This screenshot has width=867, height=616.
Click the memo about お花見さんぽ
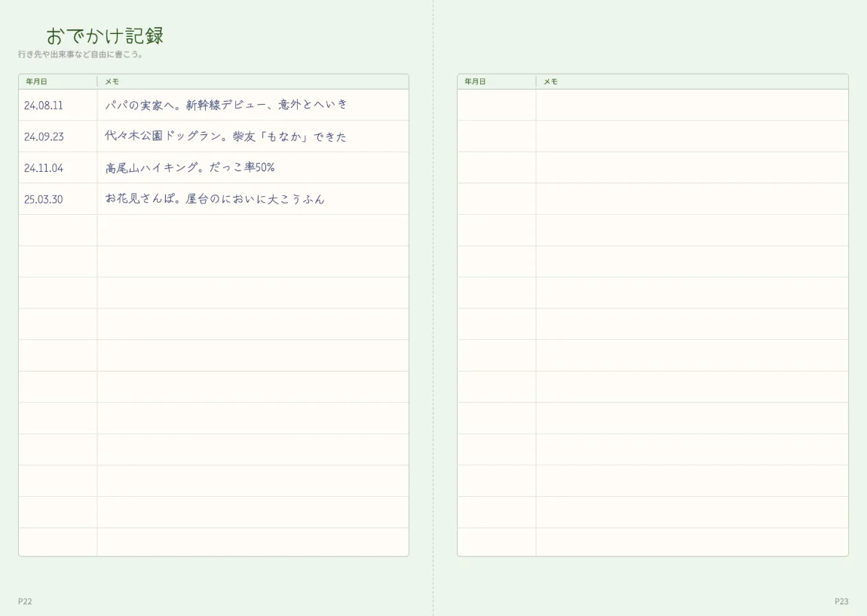(215, 198)
